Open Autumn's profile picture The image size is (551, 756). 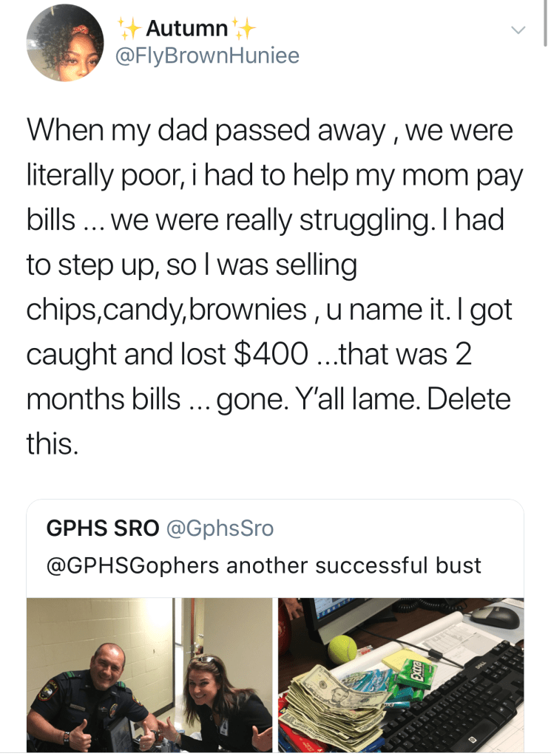tap(65, 43)
